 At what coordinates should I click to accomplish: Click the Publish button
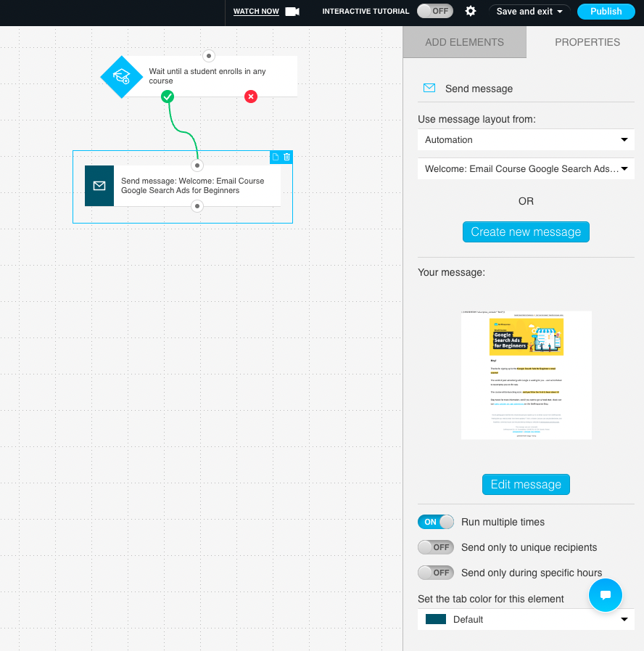click(606, 12)
